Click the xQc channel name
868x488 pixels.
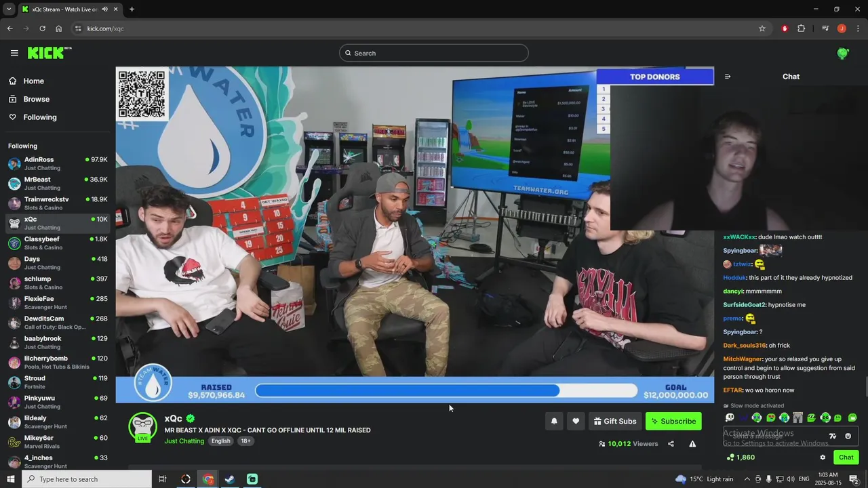[174, 418]
